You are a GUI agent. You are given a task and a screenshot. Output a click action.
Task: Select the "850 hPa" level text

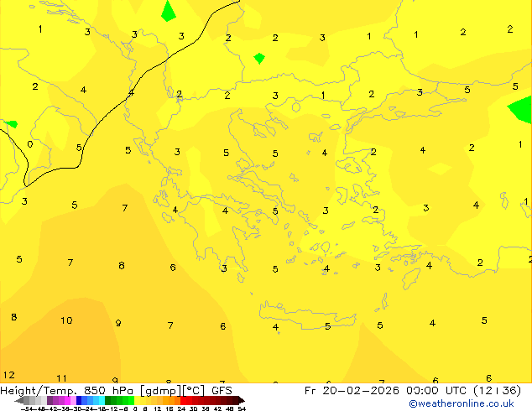[x=110, y=390]
